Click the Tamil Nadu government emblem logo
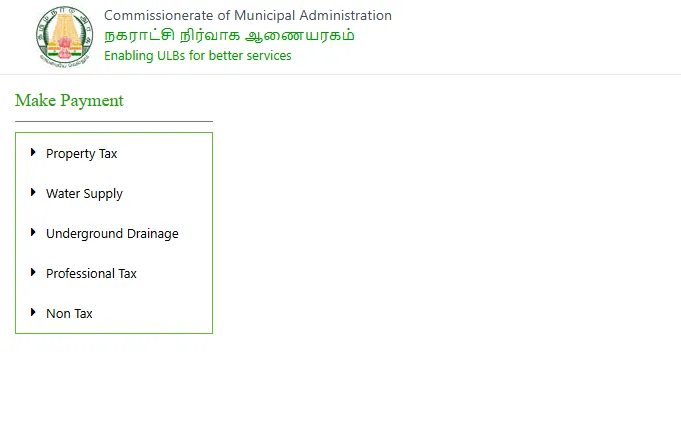Viewport: 681px width, 426px height. tap(61, 35)
